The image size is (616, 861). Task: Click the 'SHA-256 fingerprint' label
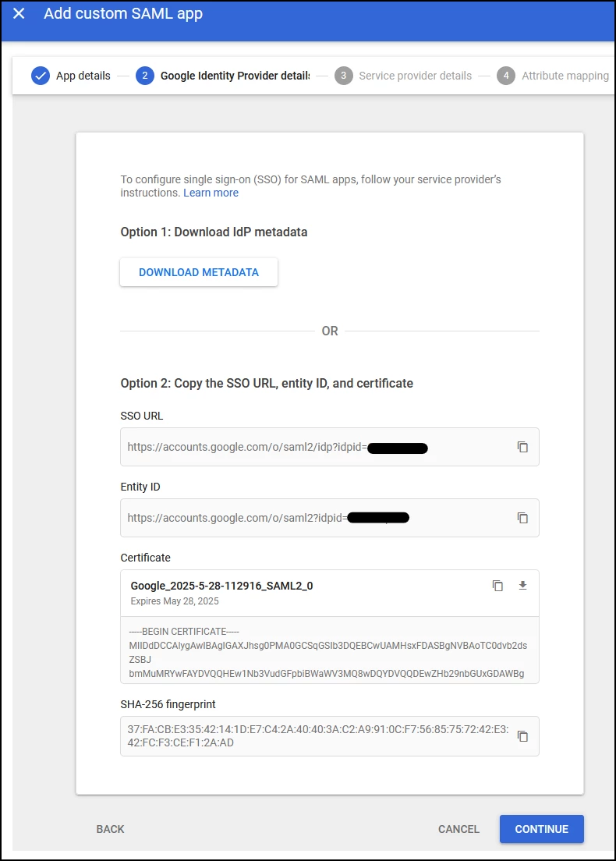(x=168, y=704)
